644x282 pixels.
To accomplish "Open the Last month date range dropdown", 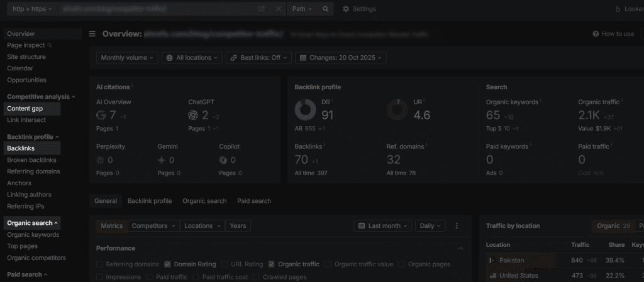I will (383, 226).
